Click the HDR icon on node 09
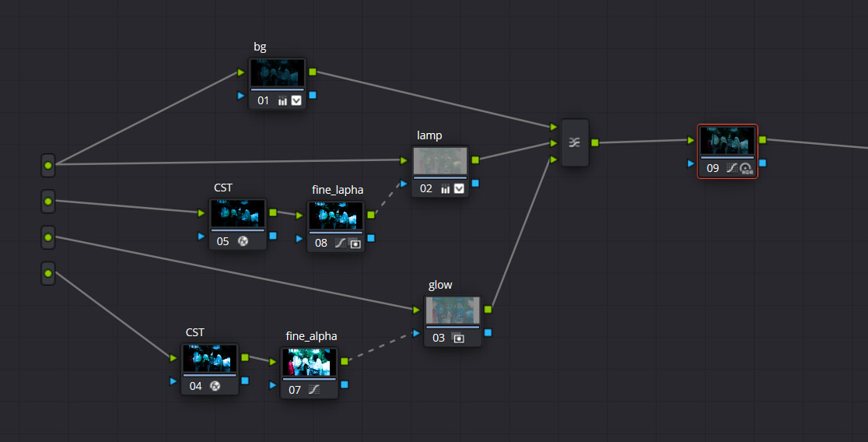This screenshot has width=868, height=442. coord(747,167)
